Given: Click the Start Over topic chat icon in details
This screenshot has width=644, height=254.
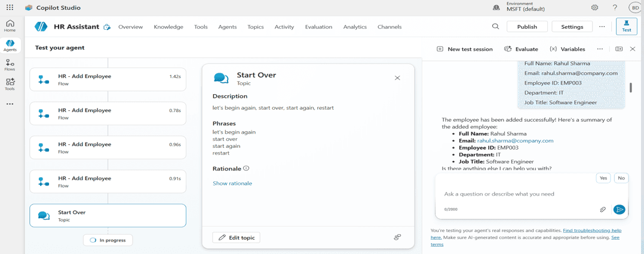Looking at the screenshot, I should [x=222, y=78].
